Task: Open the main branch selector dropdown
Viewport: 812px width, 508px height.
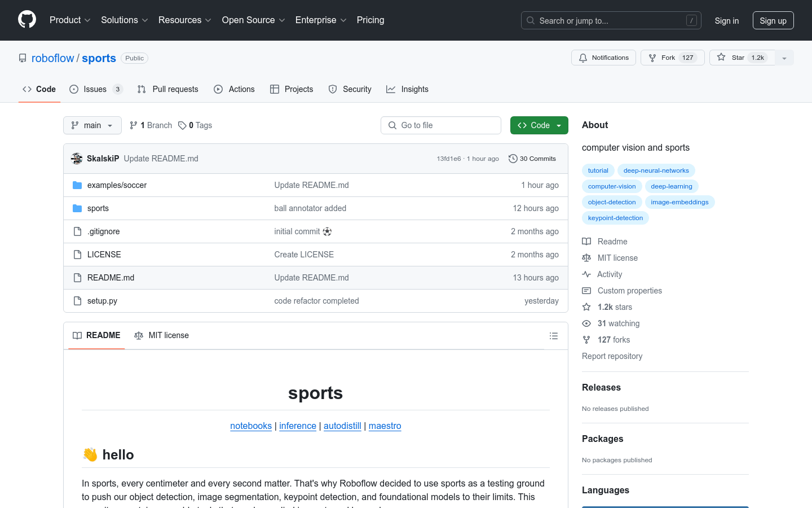Action: click(x=92, y=125)
